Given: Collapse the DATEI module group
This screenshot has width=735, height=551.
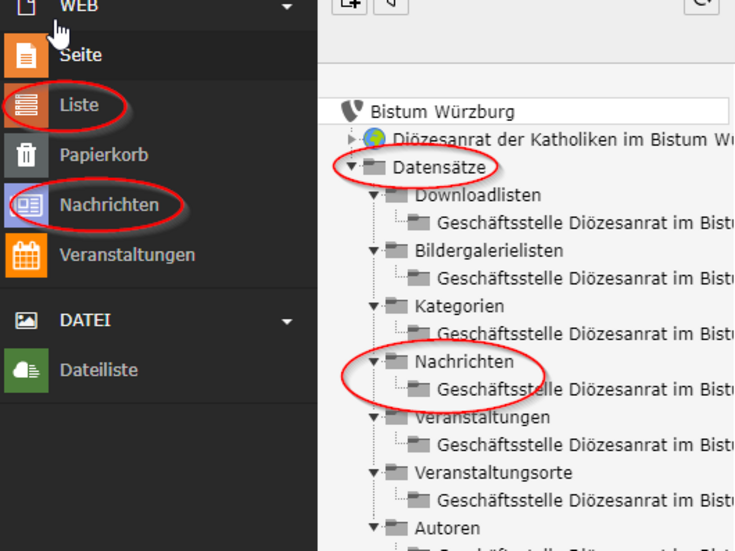Looking at the screenshot, I should (x=288, y=321).
